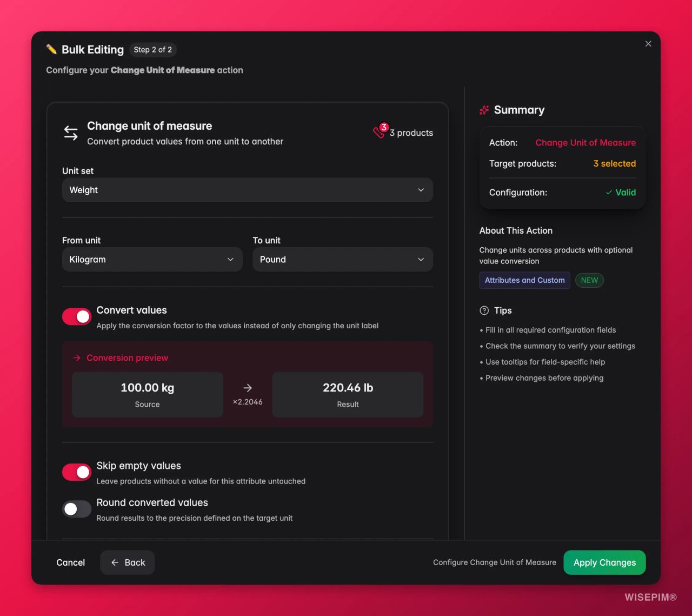Click the Step 2 of 2 indicator
The width and height of the screenshot is (692, 616).
tap(153, 50)
